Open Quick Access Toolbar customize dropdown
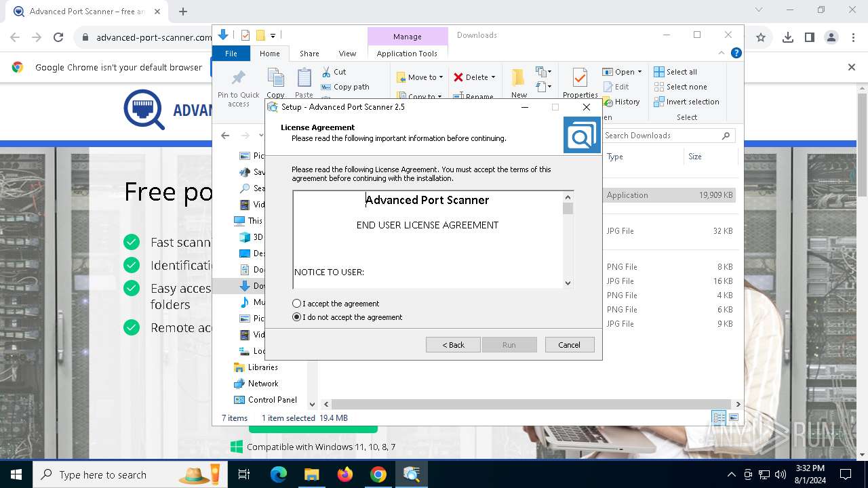 (273, 35)
